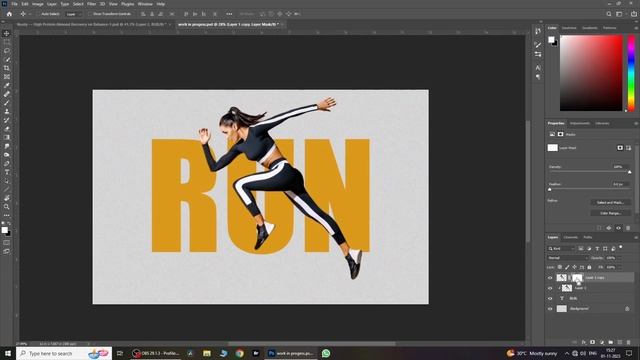The image size is (640, 360).
Task: Toggle visibility of Layer 1 copy
Action: coord(550,278)
